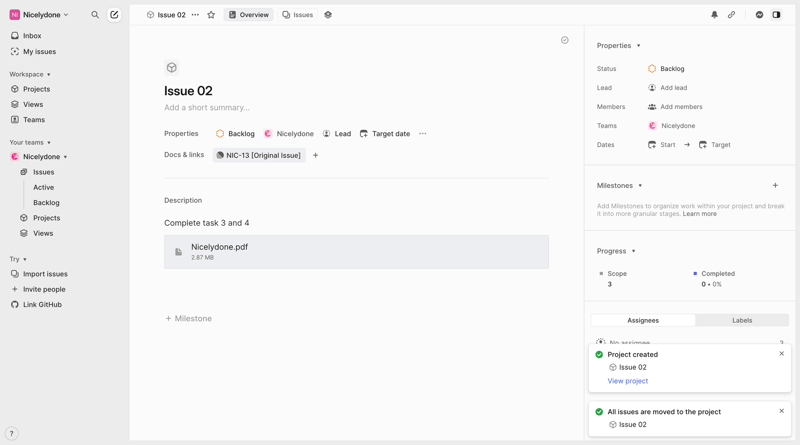The width and height of the screenshot is (800, 445).
Task: Set the Start date
Action: point(662,145)
